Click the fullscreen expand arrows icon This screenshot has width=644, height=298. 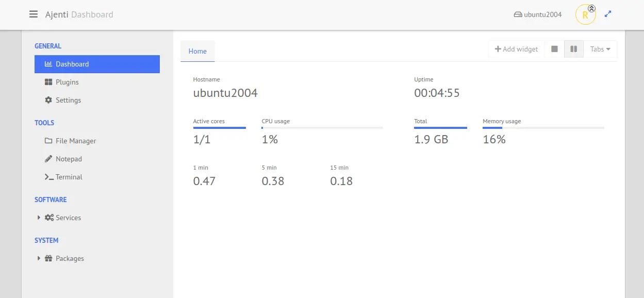coord(608,14)
